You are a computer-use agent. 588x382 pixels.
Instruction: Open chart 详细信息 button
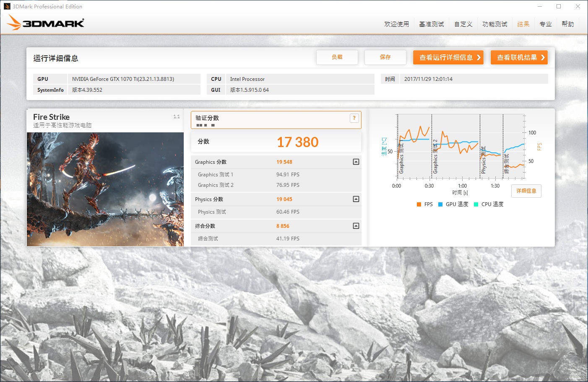(526, 191)
